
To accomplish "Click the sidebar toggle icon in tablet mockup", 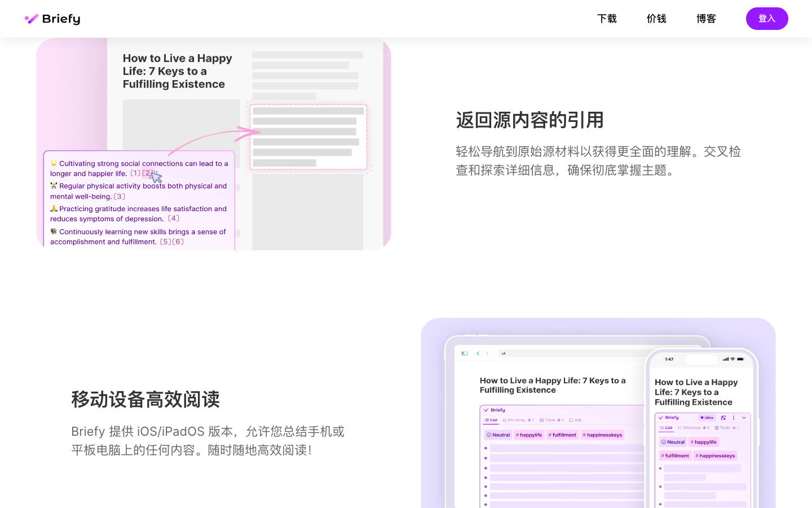I will click(465, 353).
